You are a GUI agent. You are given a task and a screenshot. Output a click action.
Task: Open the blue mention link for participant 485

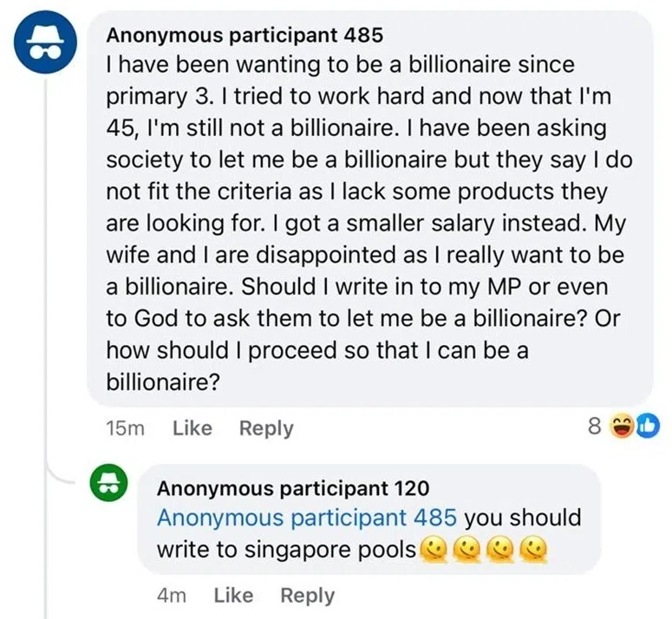coord(306,518)
